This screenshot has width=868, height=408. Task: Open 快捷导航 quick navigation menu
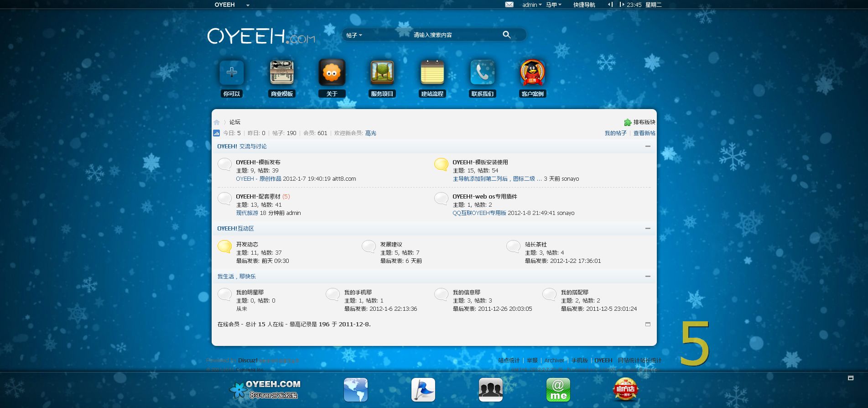(584, 5)
